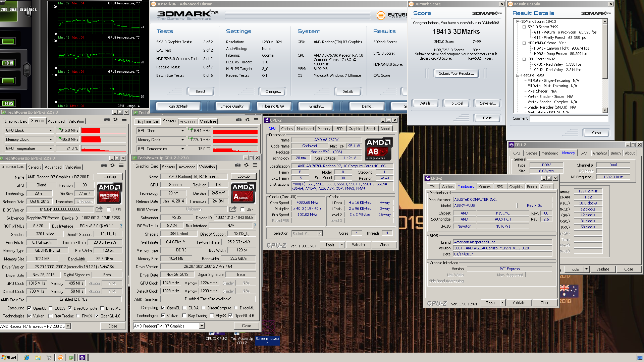Image resolution: width=644 pixels, height=362 pixels.
Task: Open GPU selector dropdown AMD Radeon R7 + R7 200
Action: (68, 326)
